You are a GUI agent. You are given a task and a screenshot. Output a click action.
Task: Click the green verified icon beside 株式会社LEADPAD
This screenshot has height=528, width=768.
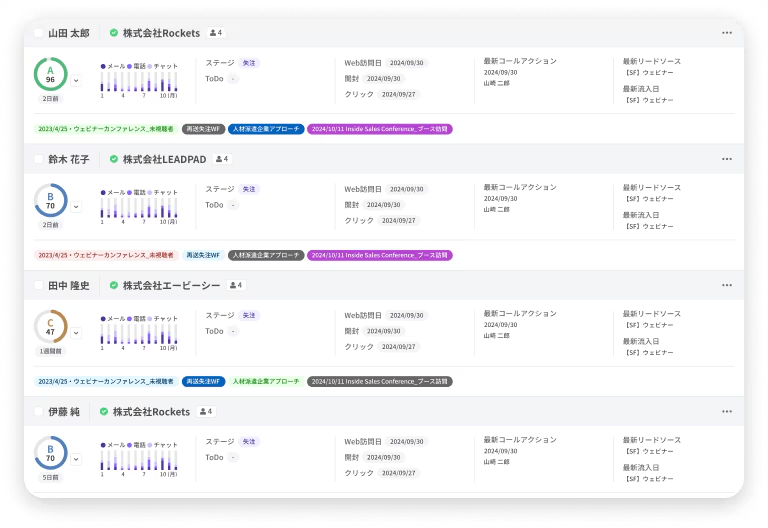tap(114, 159)
